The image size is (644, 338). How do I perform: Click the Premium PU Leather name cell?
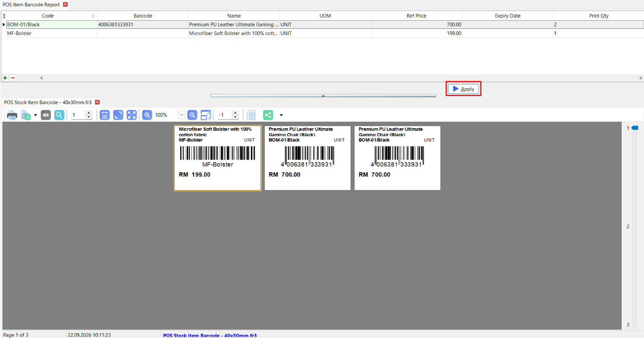(x=234, y=24)
